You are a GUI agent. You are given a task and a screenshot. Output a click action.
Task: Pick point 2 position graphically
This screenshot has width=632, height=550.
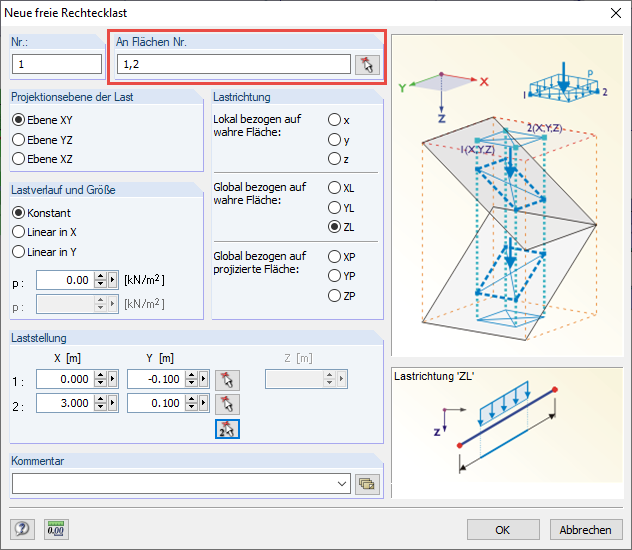click(x=227, y=404)
